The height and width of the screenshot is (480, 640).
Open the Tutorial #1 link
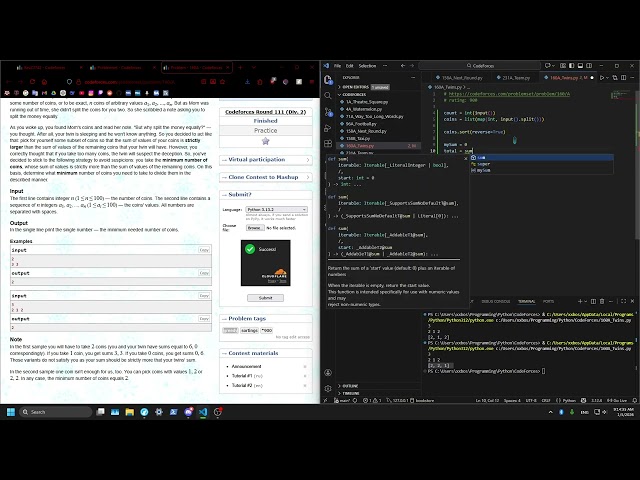pyautogui.click(x=242, y=376)
